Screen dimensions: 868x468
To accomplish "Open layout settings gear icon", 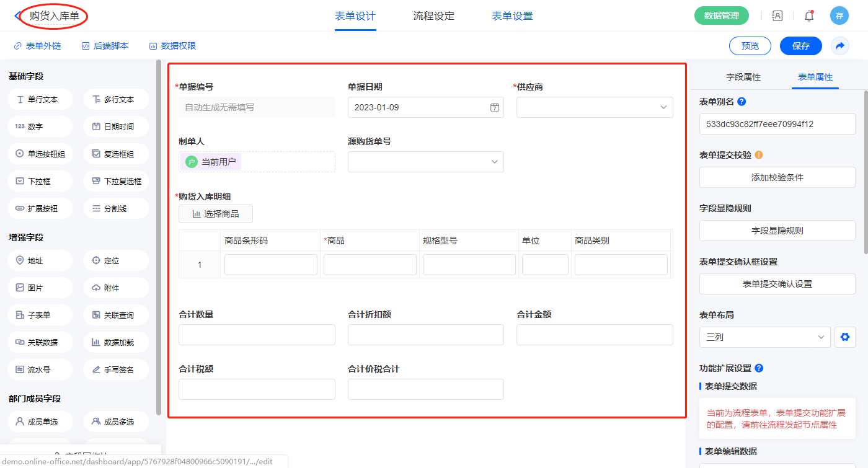I will coord(844,337).
